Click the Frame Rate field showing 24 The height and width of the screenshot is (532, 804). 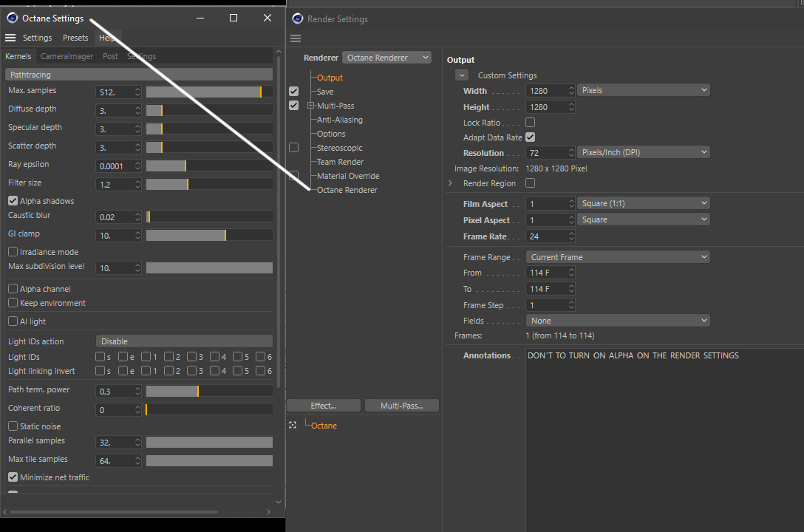pos(547,236)
